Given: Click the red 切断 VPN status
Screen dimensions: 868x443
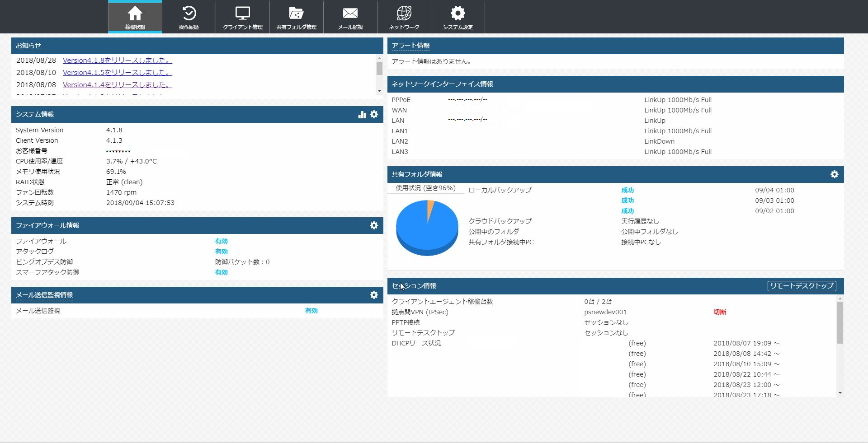Looking at the screenshot, I should click(x=720, y=312).
